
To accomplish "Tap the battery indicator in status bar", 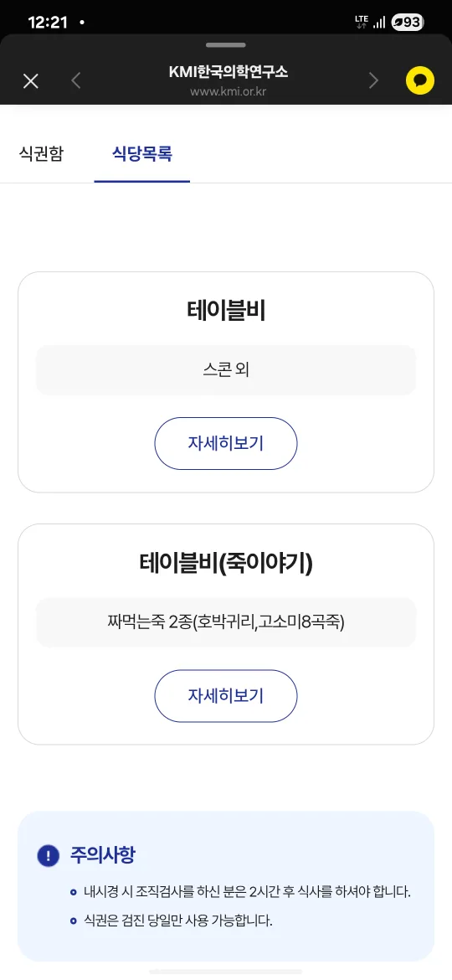I will (407, 23).
